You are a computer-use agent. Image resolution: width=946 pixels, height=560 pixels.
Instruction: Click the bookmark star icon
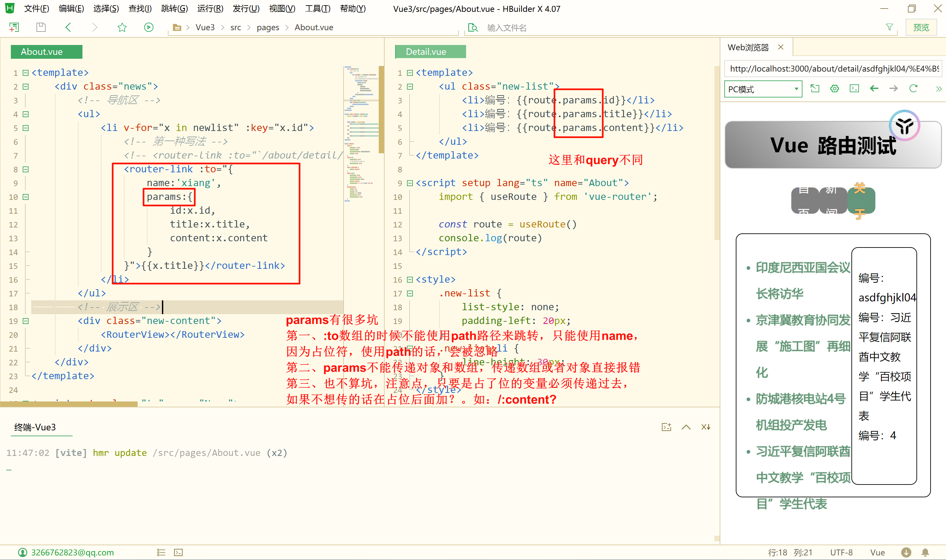(x=122, y=27)
